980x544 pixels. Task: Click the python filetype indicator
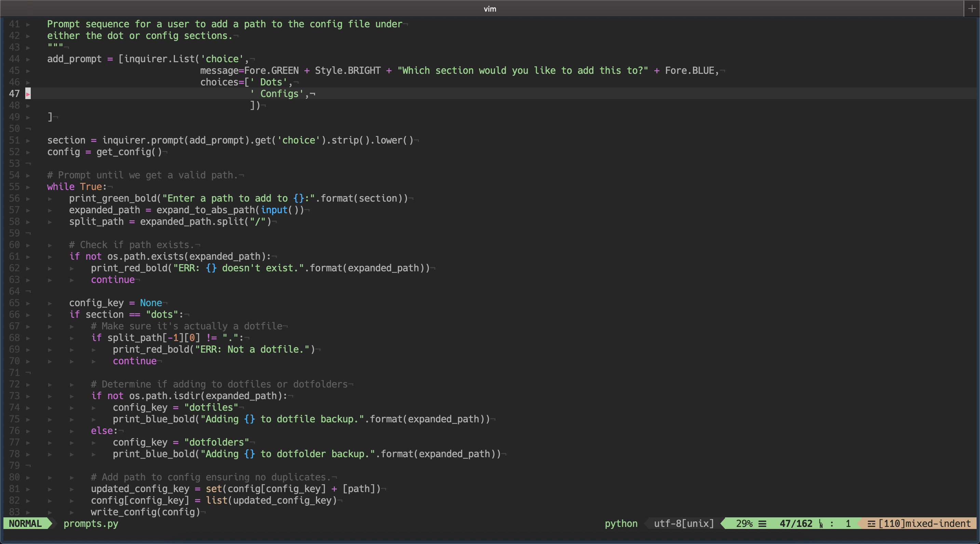621,523
